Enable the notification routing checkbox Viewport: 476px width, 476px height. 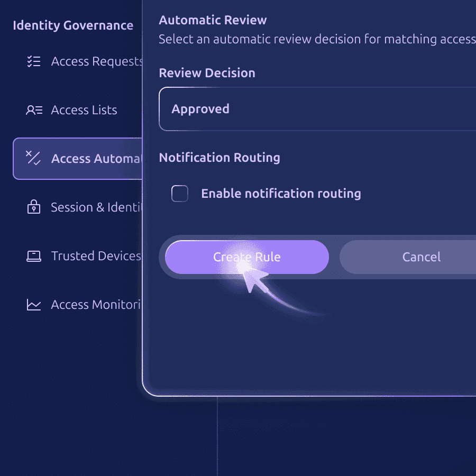point(180,194)
